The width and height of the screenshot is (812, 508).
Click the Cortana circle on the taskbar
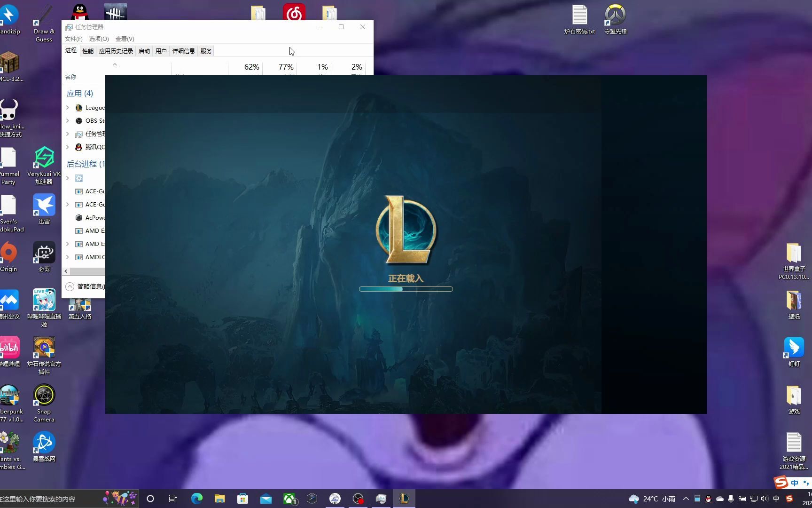pos(150,499)
